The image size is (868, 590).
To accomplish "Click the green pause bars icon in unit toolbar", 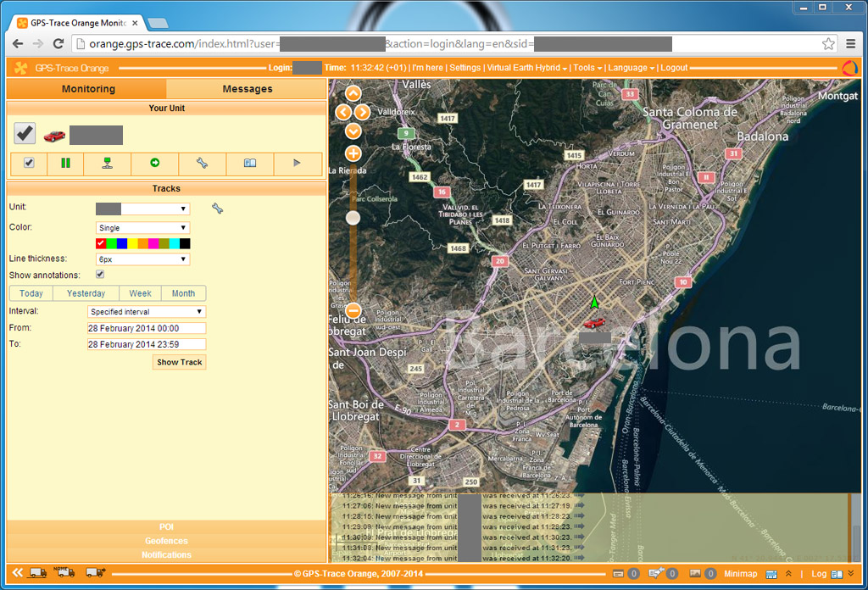I will 65,163.
